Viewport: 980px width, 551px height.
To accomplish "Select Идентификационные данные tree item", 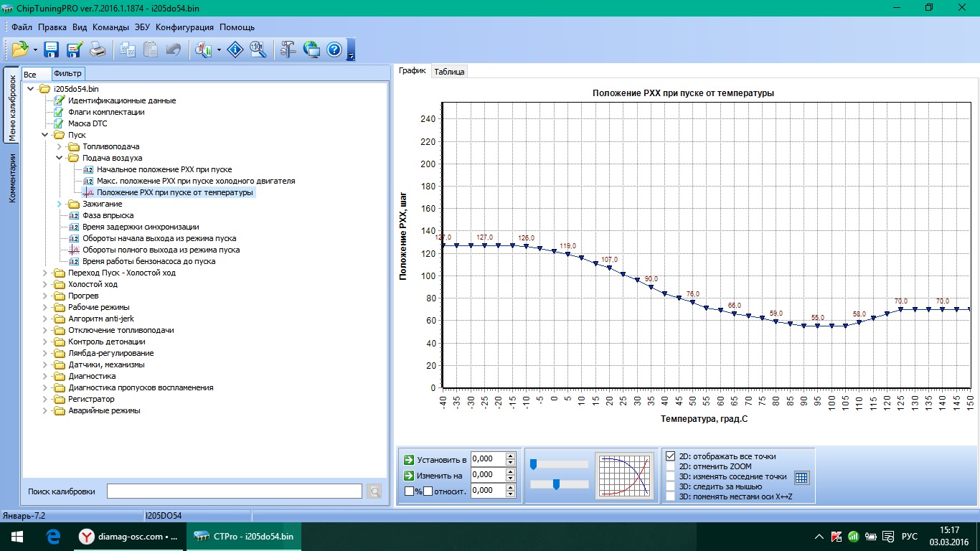I will pyautogui.click(x=122, y=100).
